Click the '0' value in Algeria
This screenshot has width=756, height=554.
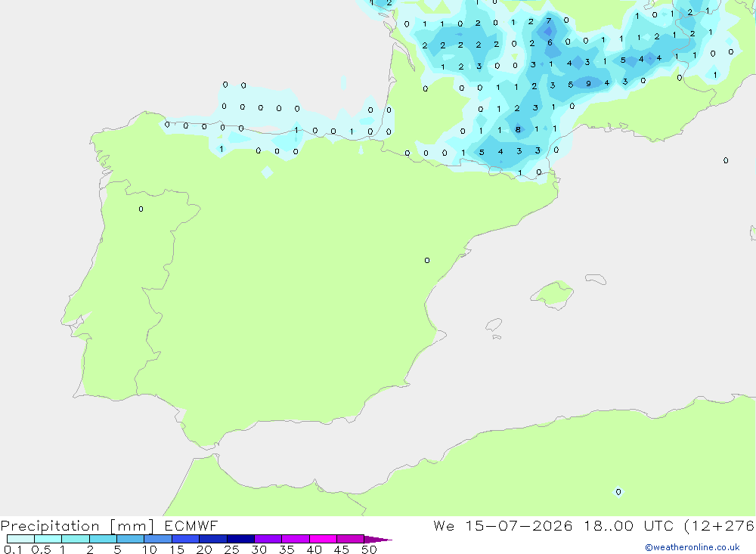pyautogui.click(x=618, y=492)
